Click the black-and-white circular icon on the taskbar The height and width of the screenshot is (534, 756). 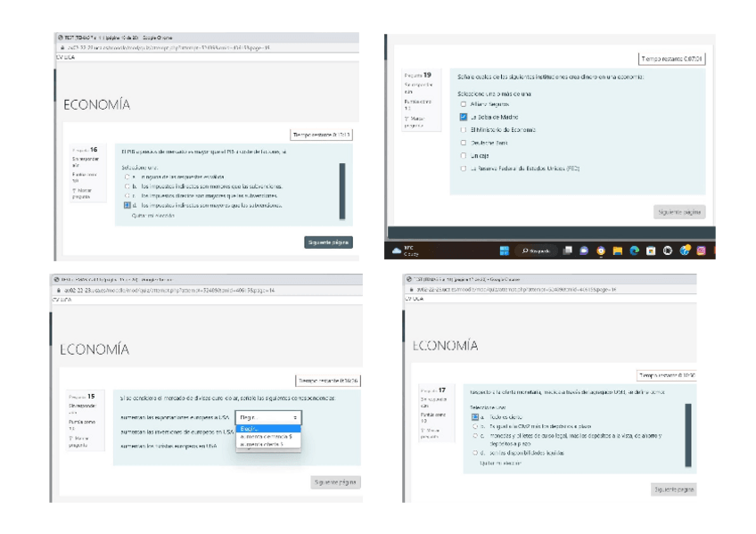(667, 251)
